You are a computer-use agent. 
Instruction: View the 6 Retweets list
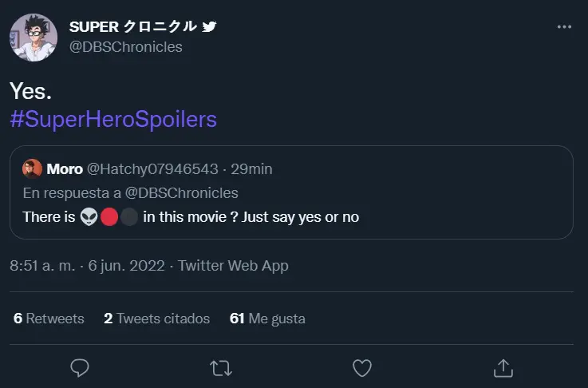pos(49,319)
